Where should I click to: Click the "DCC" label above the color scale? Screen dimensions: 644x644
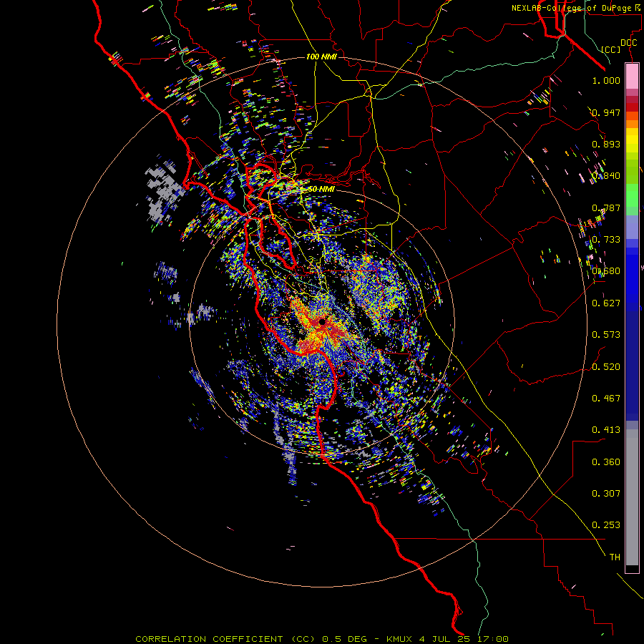628,43
